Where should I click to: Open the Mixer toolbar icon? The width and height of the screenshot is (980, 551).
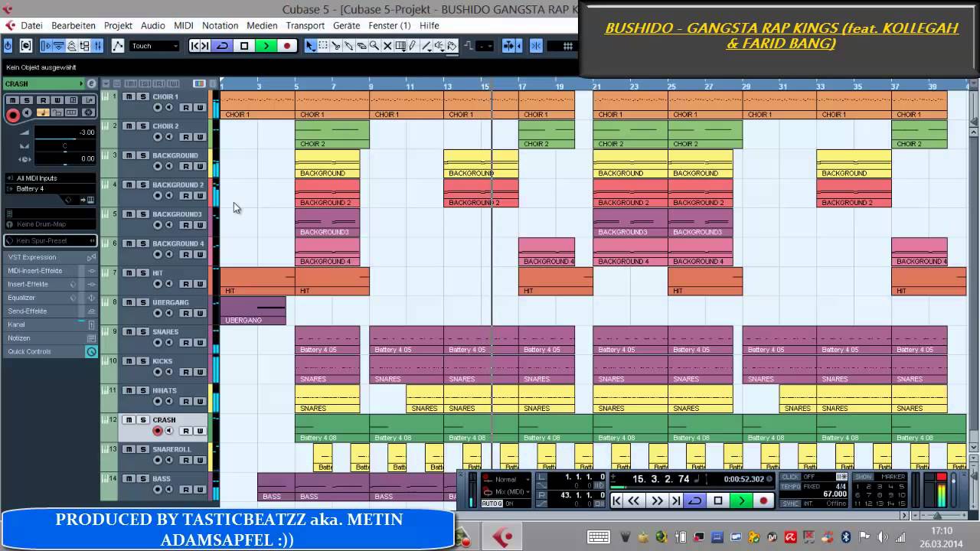(x=97, y=46)
